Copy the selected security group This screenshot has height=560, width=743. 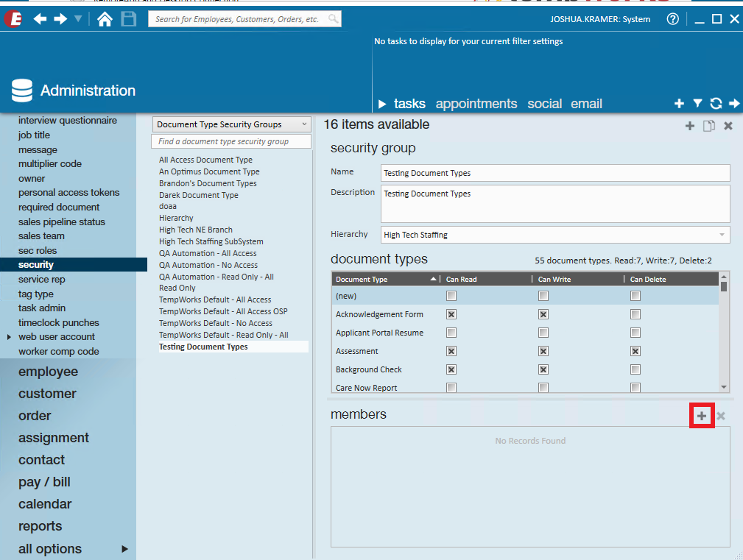coord(709,125)
